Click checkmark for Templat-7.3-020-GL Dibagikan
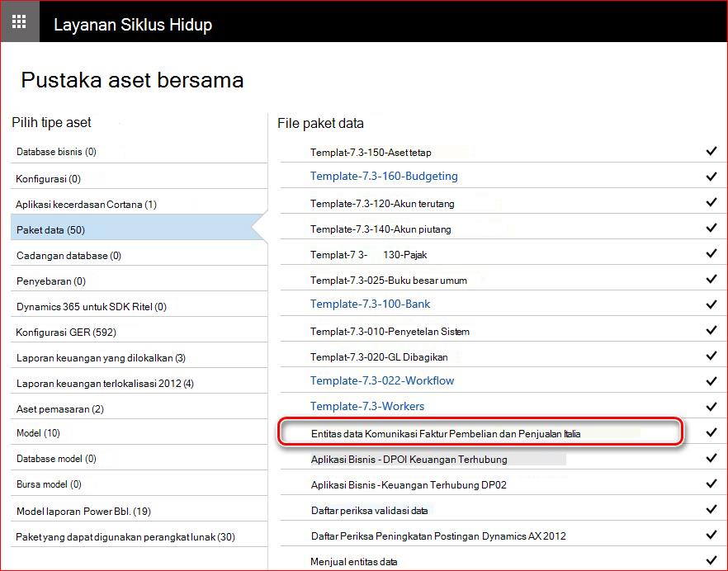The height and width of the screenshot is (571, 728). [x=711, y=356]
